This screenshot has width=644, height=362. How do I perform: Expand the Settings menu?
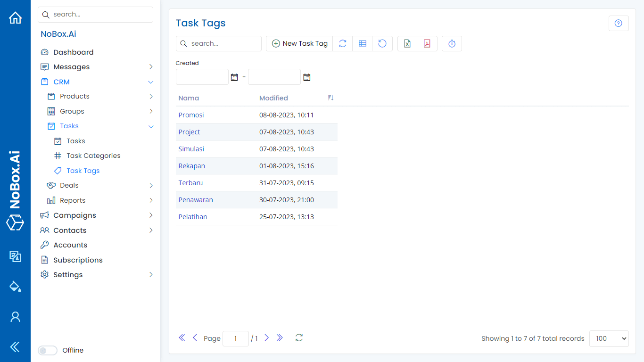tap(151, 274)
